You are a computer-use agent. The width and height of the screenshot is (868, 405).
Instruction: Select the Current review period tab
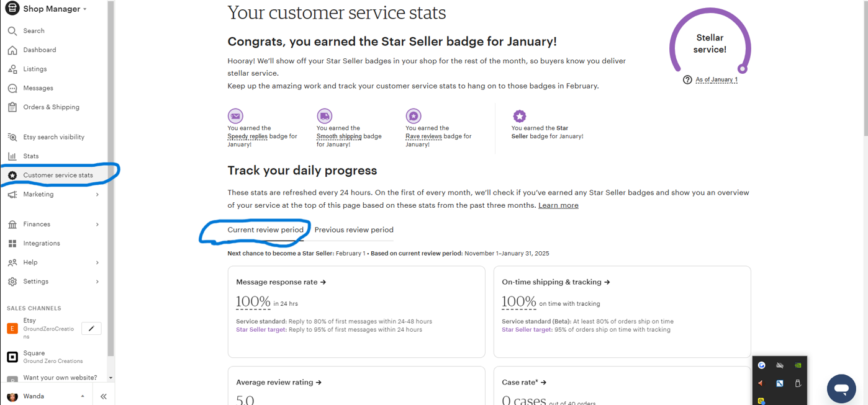(x=265, y=230)
